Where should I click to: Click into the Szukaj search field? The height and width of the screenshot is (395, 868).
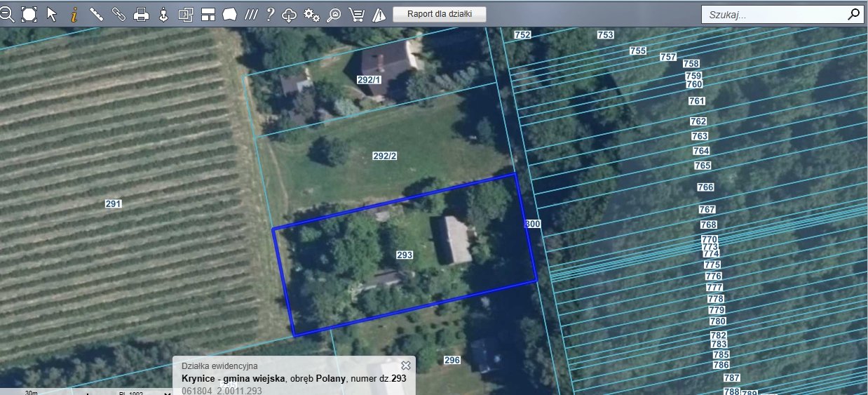(x=771, y=14)
